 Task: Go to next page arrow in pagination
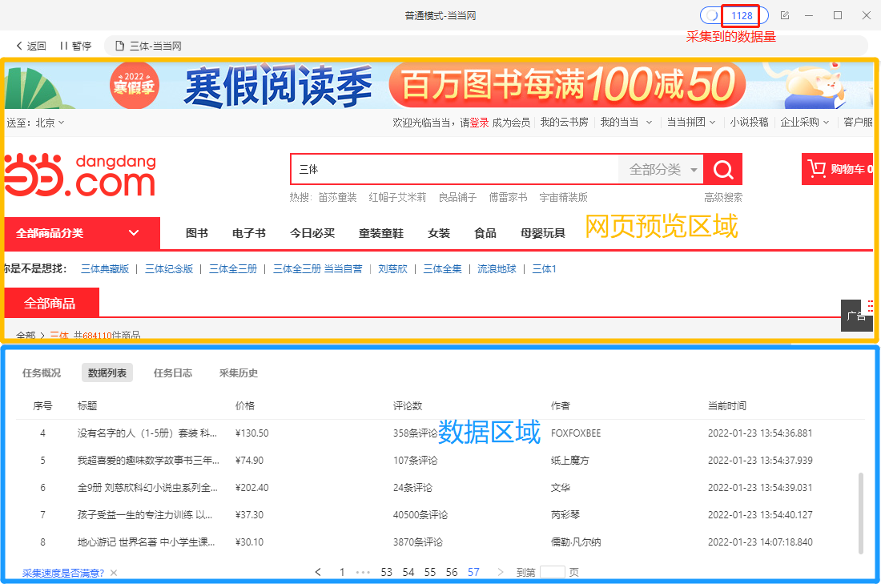(x=500, y=572)
